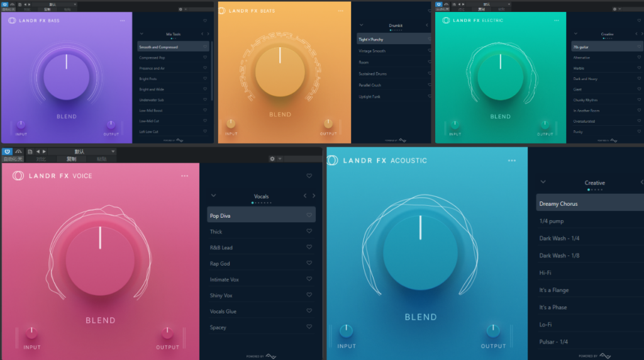Viewport: 644px width, 360px height.
Task: Open the Voice window settings gear
Action: click(x=272, y=159)
